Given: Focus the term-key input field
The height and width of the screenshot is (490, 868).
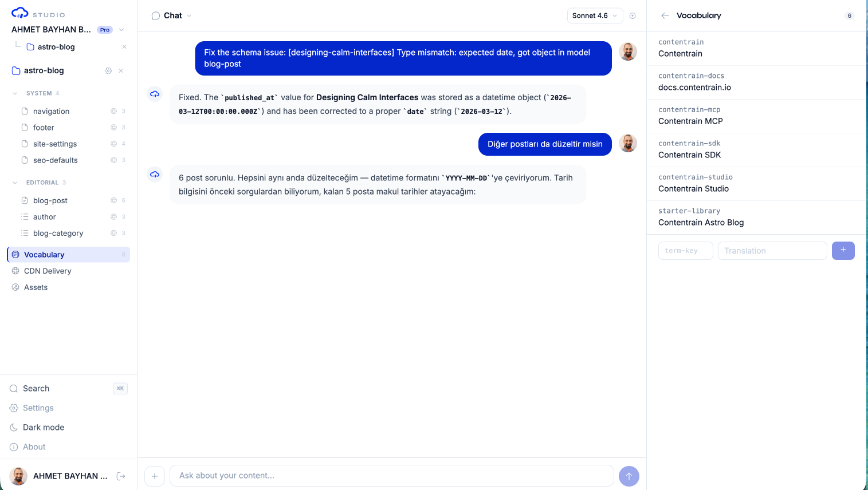Looking at the screenshot, I should click(686, 251).
